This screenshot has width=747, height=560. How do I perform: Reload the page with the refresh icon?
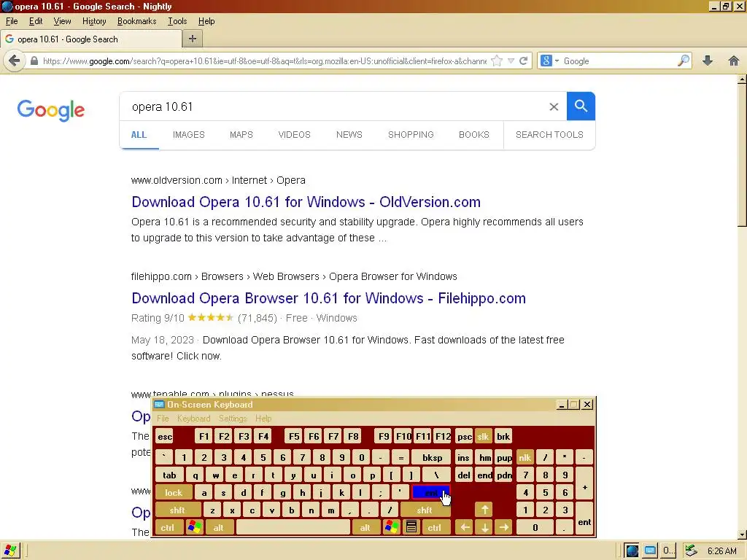524,61
